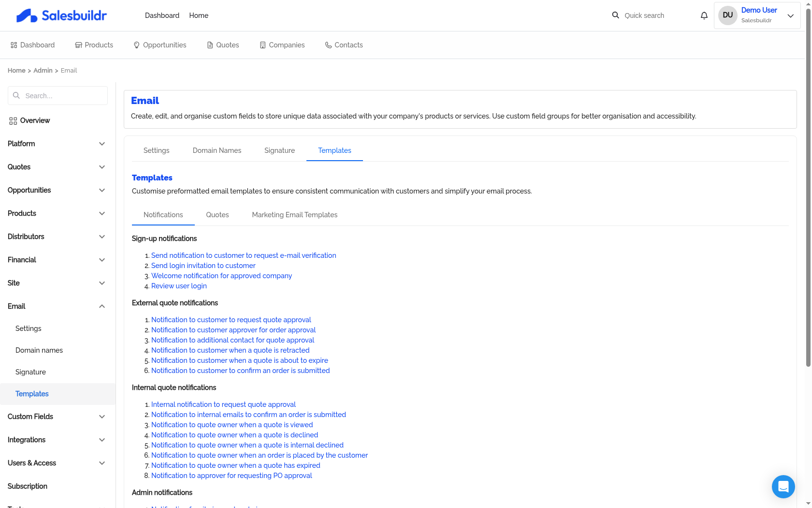This screenshot has width=812, height=508.
Task: Open Signature in the sidebar
Action: [30, 372]
